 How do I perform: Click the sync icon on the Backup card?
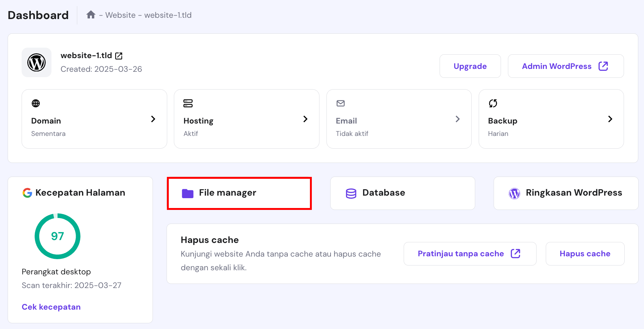493,103
